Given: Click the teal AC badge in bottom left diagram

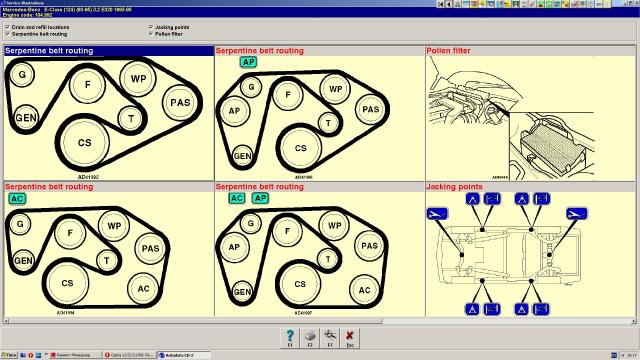Looking at the screenshot, I should pos(17,199).
